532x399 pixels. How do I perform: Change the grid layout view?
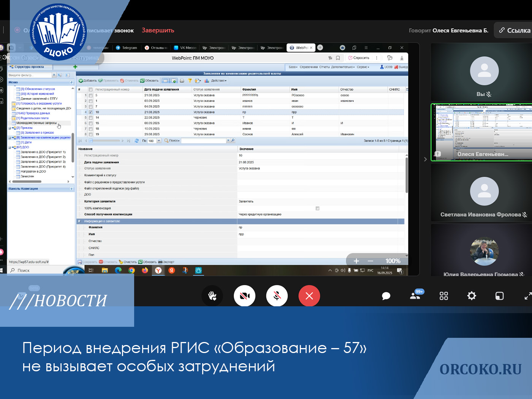(444, 296)
